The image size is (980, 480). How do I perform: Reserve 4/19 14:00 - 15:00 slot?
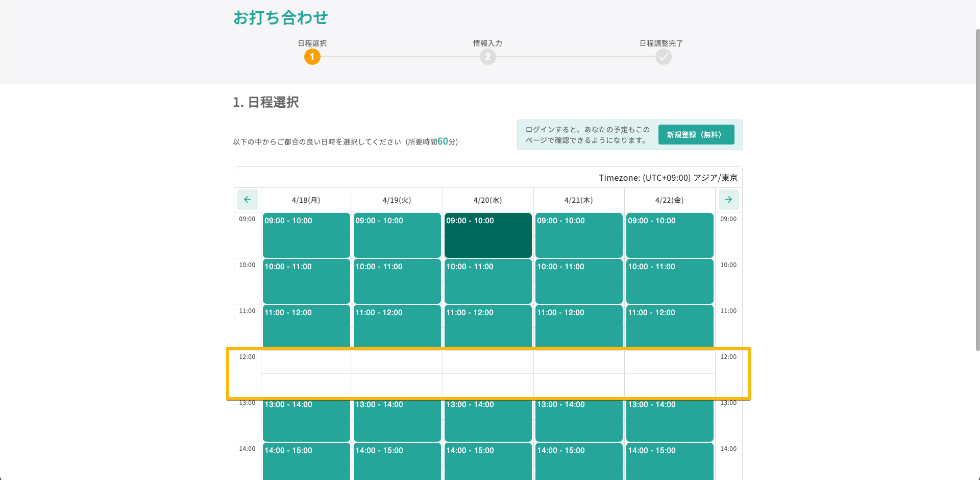point(397,462)
